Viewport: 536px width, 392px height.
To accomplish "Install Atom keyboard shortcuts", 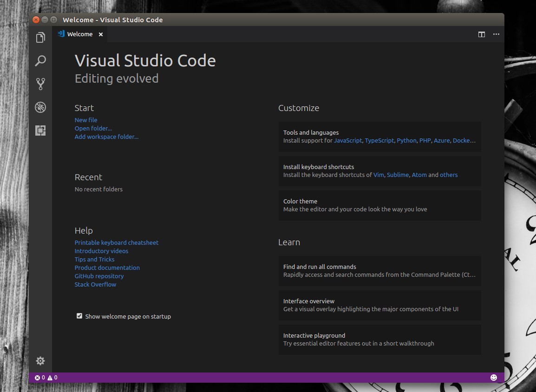I will (419, 175).
